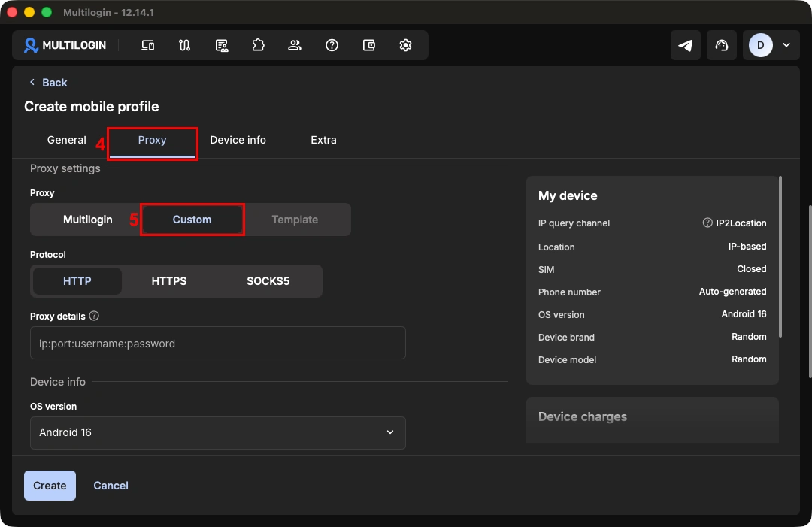812x527 pixels.
Task: Click the Device brand Random value
Action: coord(749,337)
